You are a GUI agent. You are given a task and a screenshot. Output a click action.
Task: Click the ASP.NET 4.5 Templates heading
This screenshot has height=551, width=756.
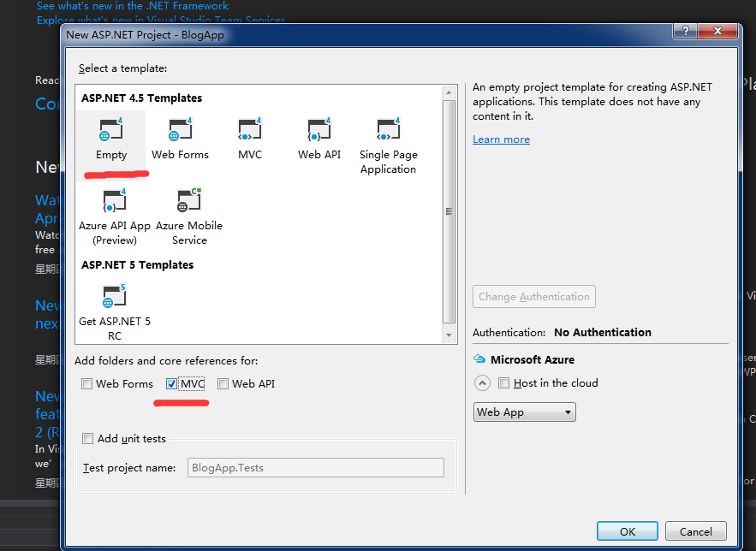[142, 98]
